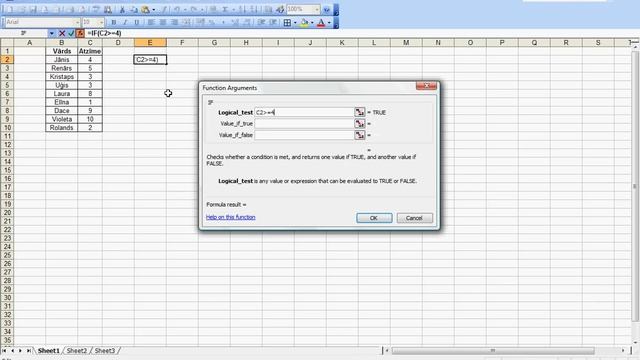Viewport: 640px width, 360px height.
Task: Click the Font Color letter A icon
Action: 321,23
